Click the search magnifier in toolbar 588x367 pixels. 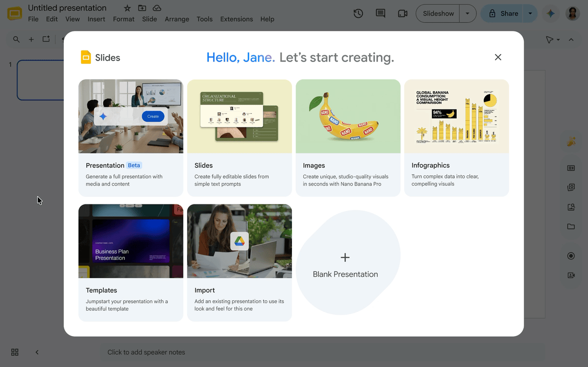16,39
